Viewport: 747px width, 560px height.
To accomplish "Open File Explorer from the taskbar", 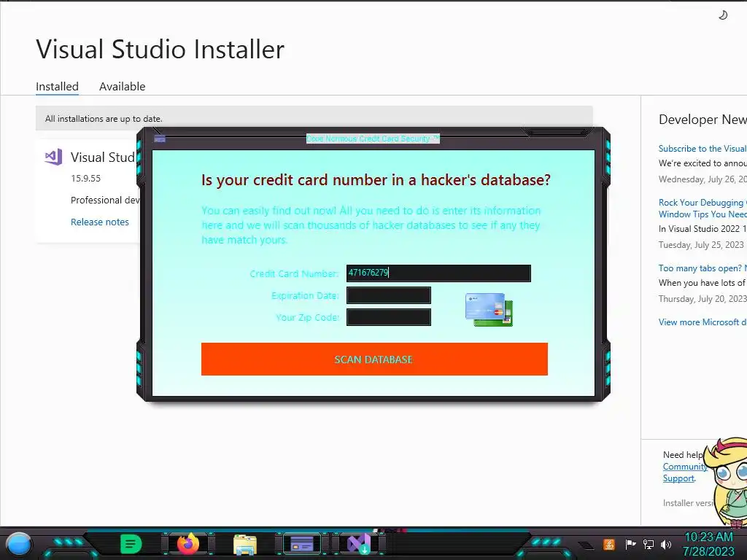I will point(245,544).
